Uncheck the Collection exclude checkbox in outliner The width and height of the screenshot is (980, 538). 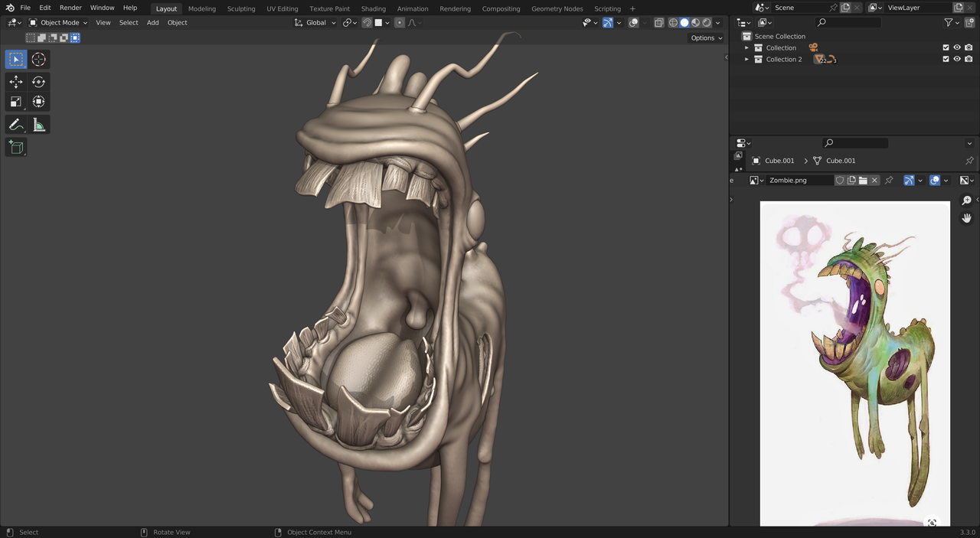(x=946, y=47)
